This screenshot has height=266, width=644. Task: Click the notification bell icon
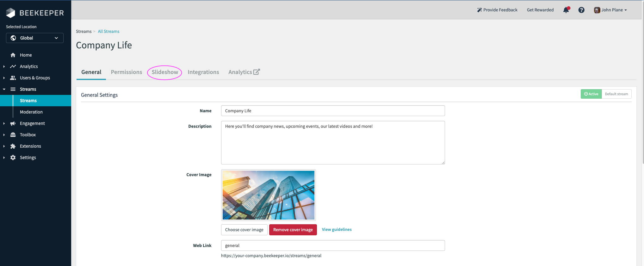[x=566, y=10]
